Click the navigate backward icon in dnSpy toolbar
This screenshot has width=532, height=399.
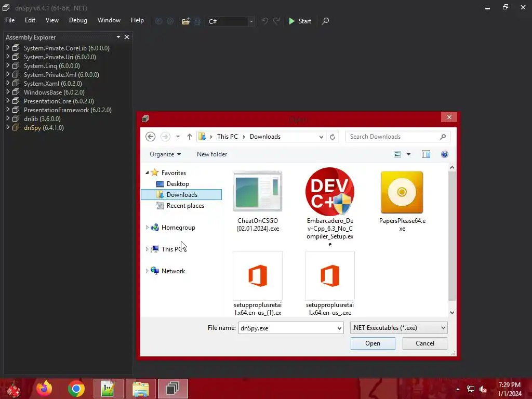coord(158,21)
